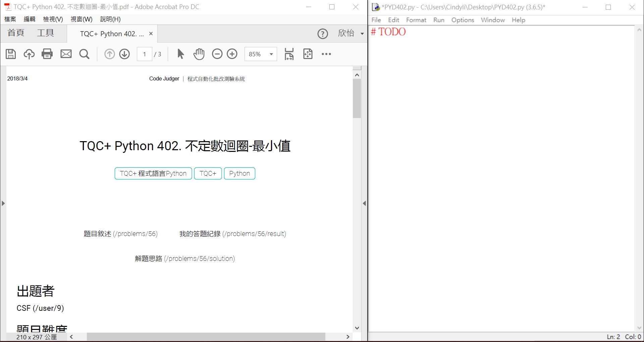This screenshot has height=342, width=644.
Task: Open the 說明(H) menu
Action: 110,19
